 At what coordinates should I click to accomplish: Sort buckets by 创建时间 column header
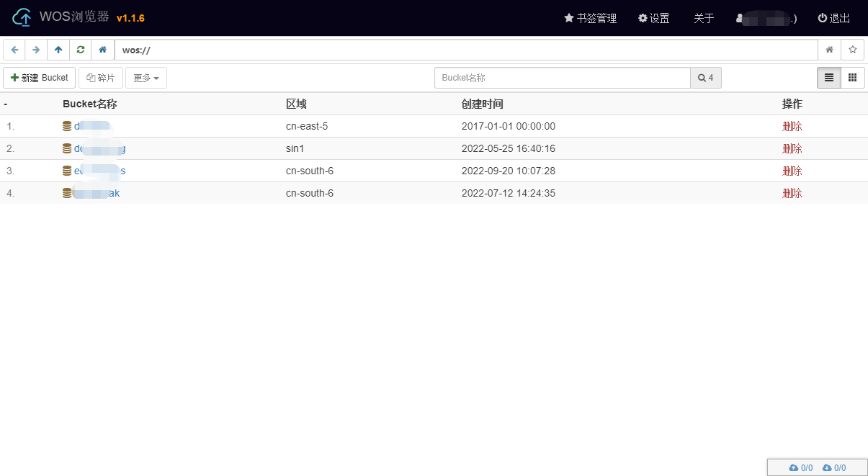[481, 104]
